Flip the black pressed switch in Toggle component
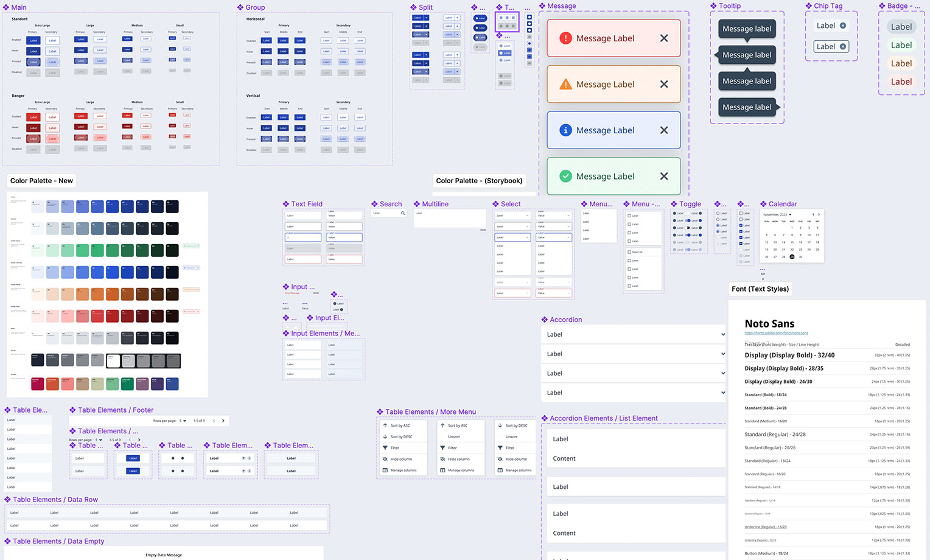The height and width of the screenshot is (560, 930). [688, 228]
